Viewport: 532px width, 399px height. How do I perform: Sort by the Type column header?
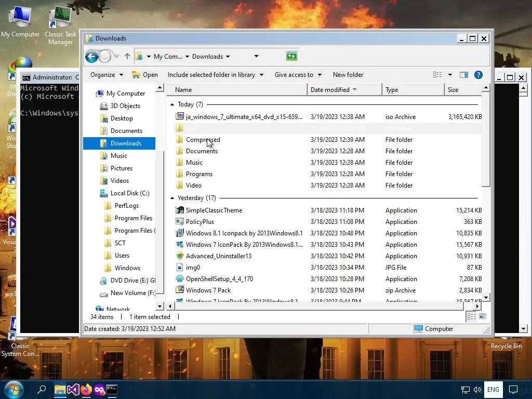(x=413, y=89)
